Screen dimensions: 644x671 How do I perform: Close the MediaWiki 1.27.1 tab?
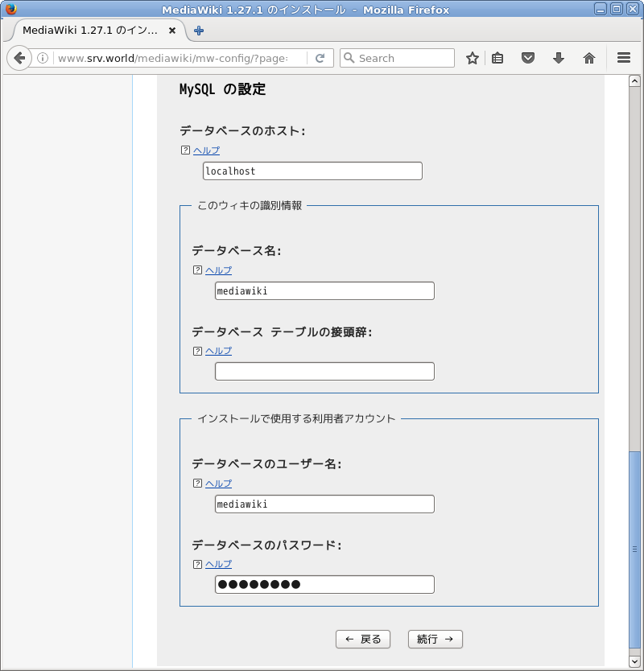pos(171,31)
